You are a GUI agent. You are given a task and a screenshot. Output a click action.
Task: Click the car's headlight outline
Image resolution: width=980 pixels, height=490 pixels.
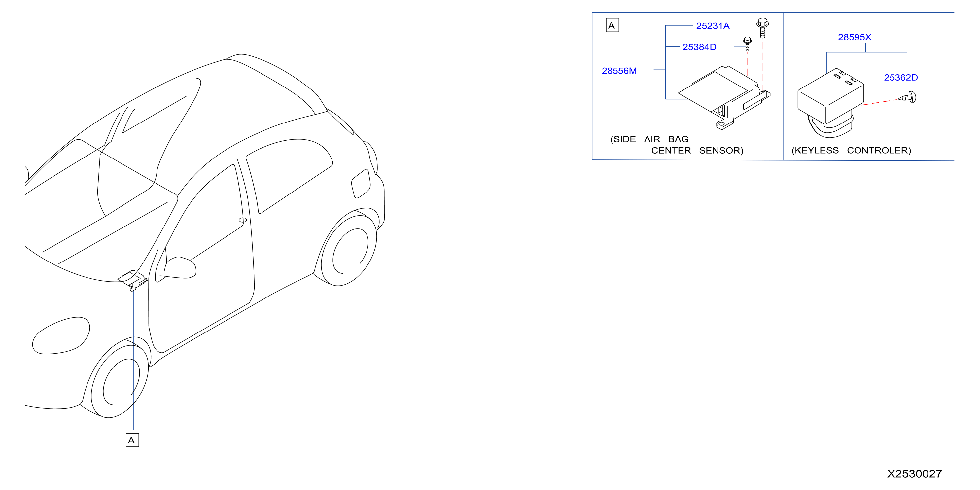[x=61, y=335]
